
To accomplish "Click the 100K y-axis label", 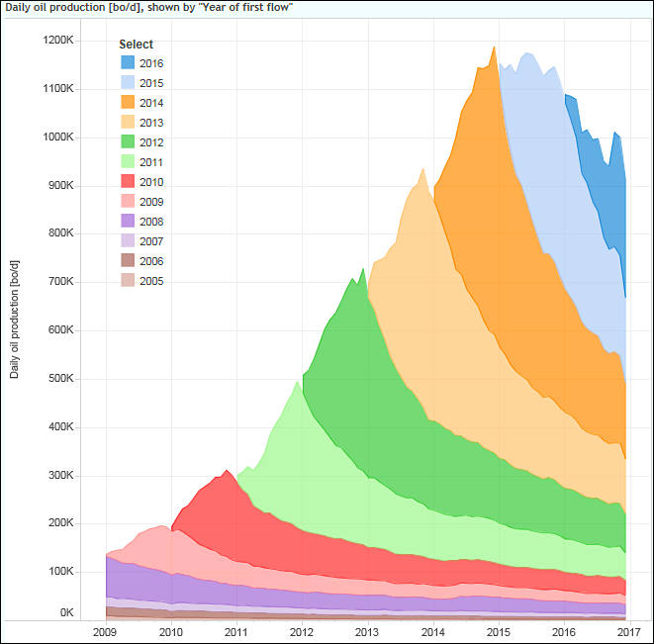I will (61, 571).
